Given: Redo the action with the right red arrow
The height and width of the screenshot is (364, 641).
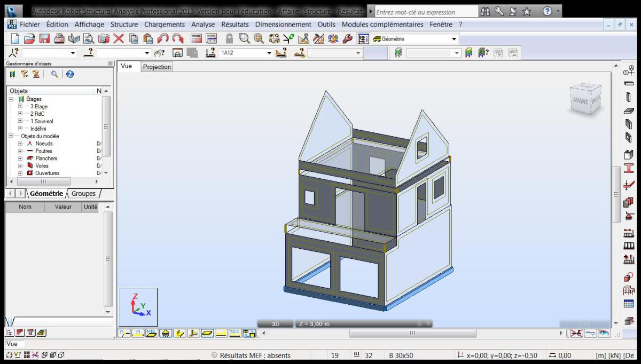Looking at the screenshot, I should click(x=177, y=38).
